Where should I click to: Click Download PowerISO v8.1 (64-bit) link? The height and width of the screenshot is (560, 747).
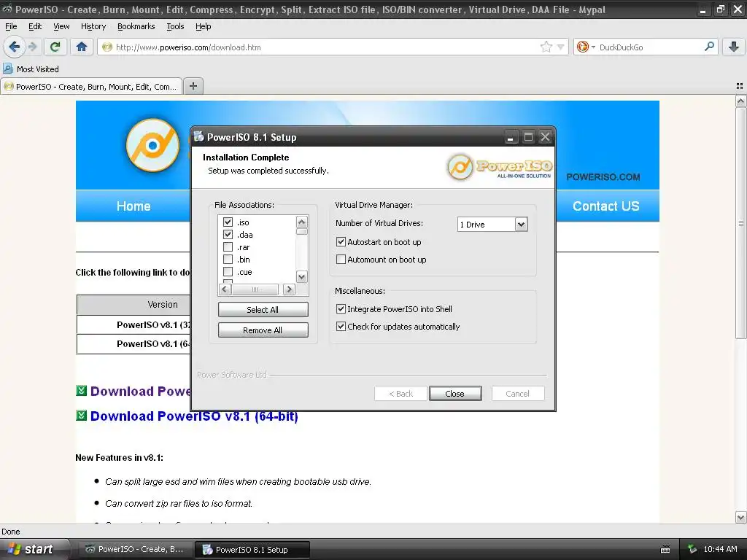coord(194,416)
